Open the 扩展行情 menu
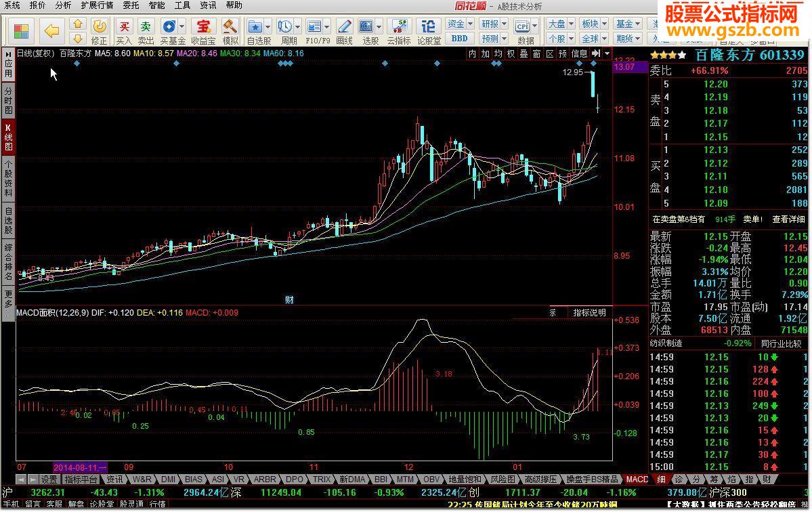This screenshot has width=812, height=512. pos(97,5)
